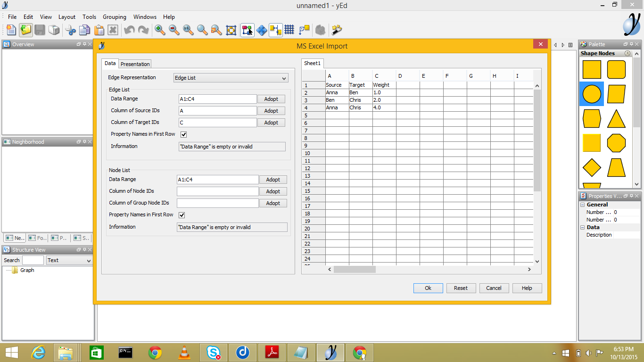Open Internet Explorer from the taskbar
Viewport: 644px width, 362px height.
tap(38, 353)
